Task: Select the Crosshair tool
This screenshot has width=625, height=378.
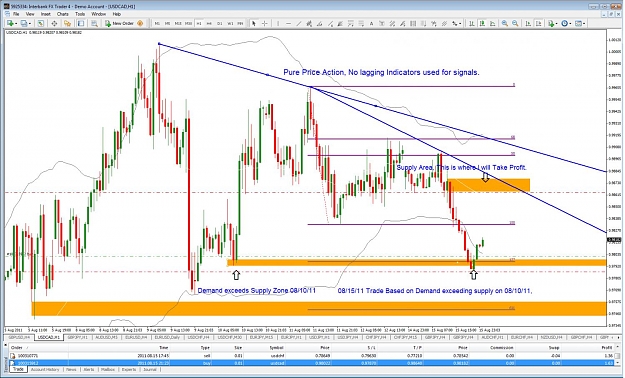Action: tap(264, 24)
